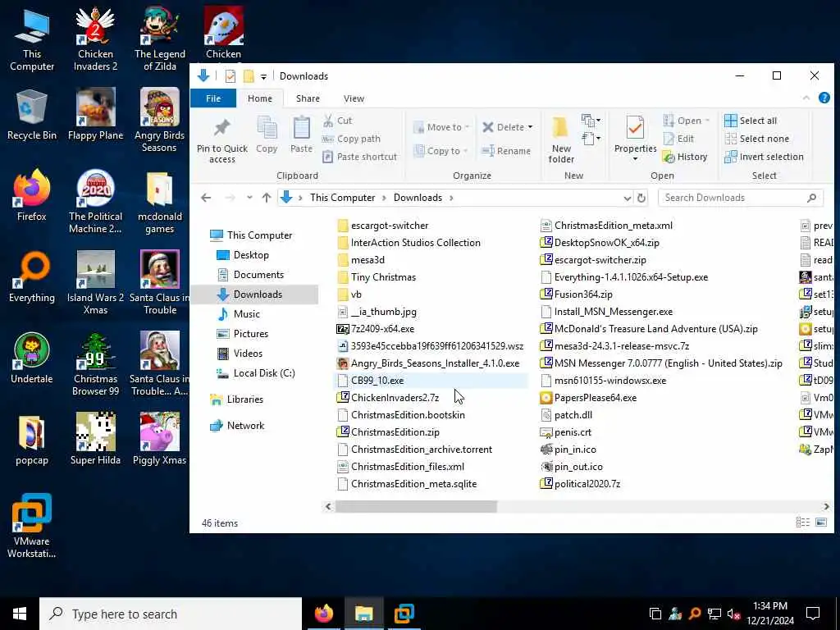
Task: Click This Computer in address breadcrumb
Action: (x=342, y=198)
